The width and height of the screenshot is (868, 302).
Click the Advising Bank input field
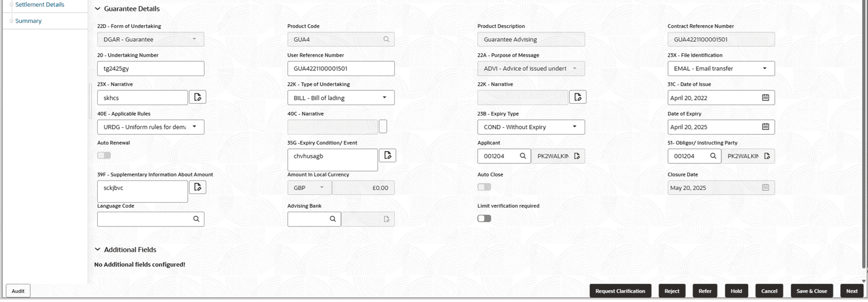314,219
